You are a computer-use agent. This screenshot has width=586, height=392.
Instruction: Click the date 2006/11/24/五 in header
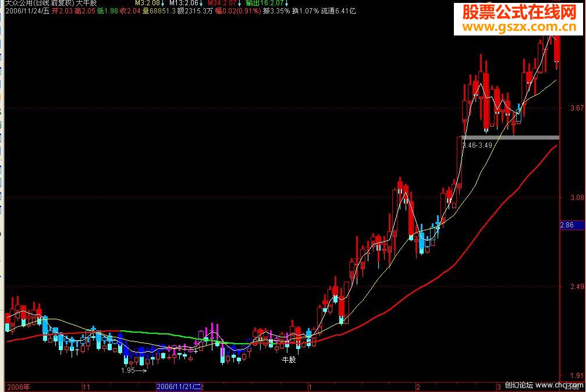27,11
